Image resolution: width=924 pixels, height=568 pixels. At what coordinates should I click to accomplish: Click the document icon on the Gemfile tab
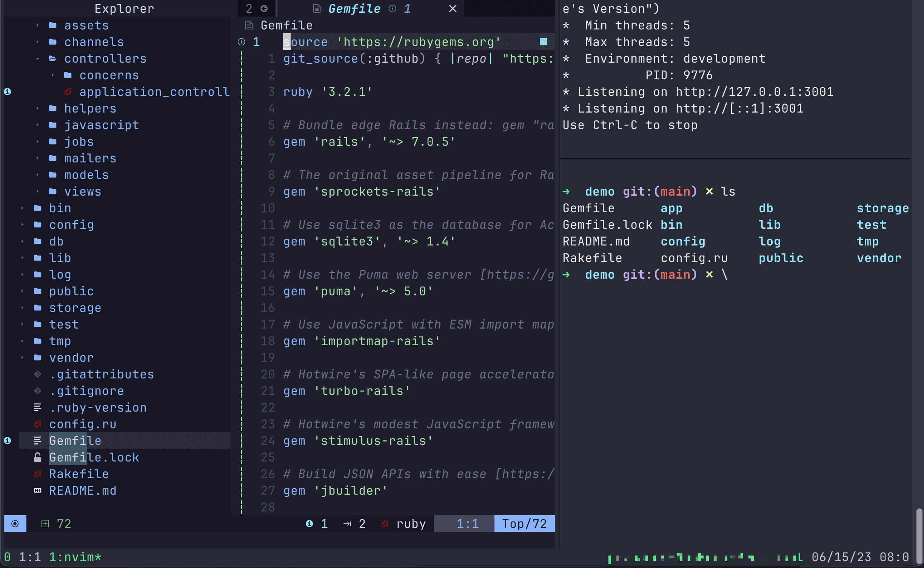316,9
